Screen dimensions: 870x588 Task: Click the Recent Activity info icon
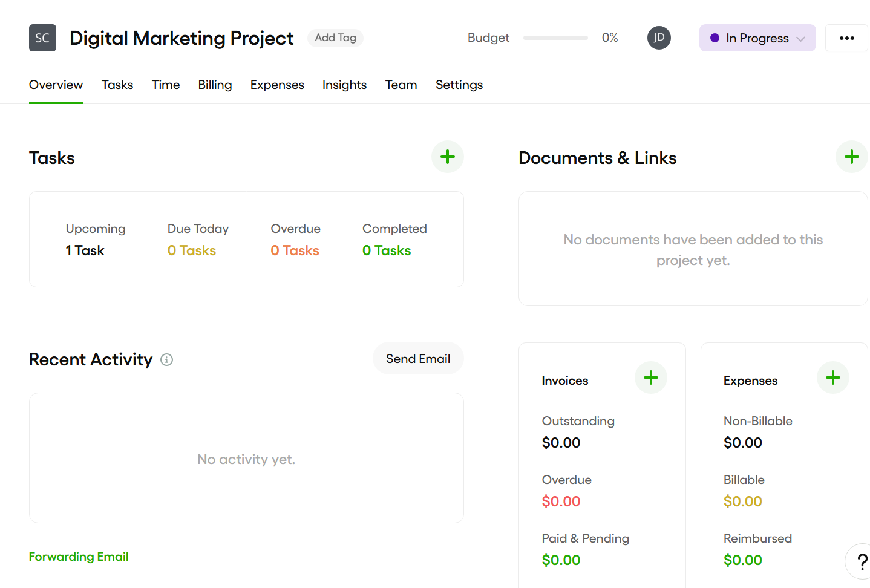point(166,360)
